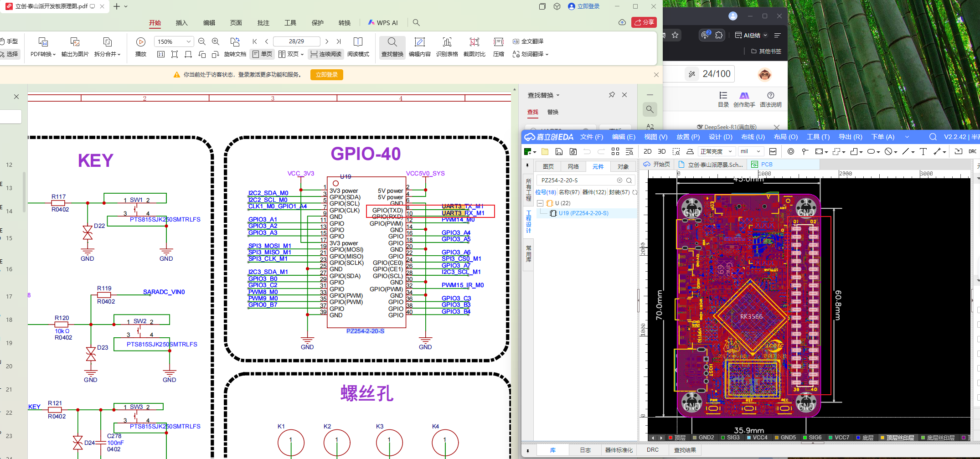Click the WPS zoom out magnifier icon
Viewport: 980px width, 459px height.
202,41
